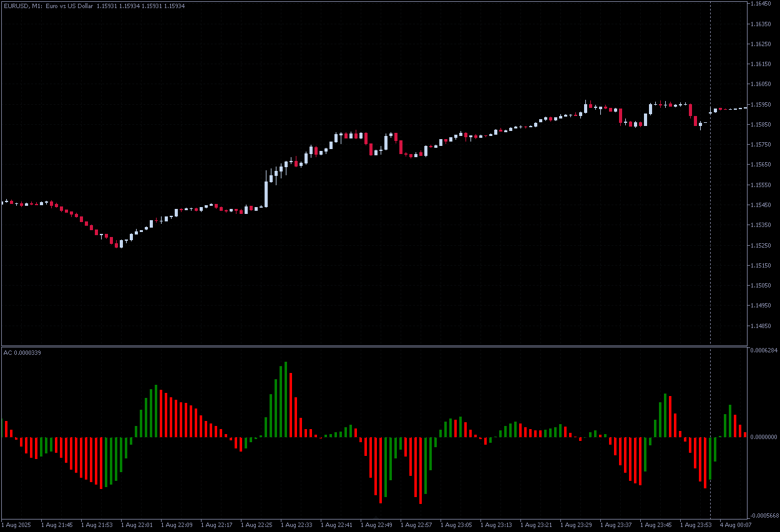Click the AC 0.0000339 indicator label

pyautogui.click(x=22, y=353)
